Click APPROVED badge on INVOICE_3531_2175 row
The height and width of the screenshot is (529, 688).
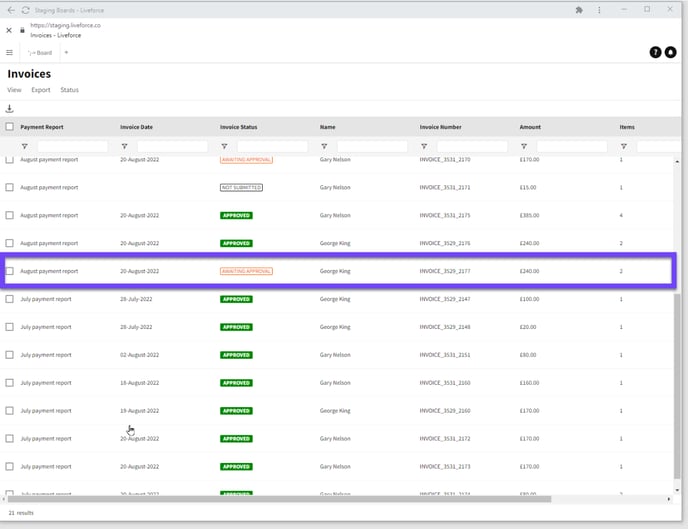236,215
